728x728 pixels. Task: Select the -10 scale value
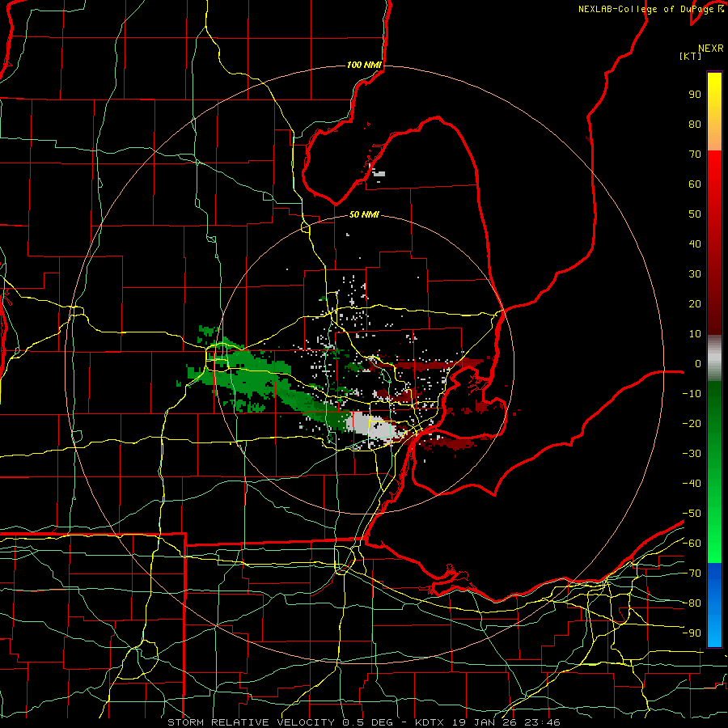tap(692, 394)
